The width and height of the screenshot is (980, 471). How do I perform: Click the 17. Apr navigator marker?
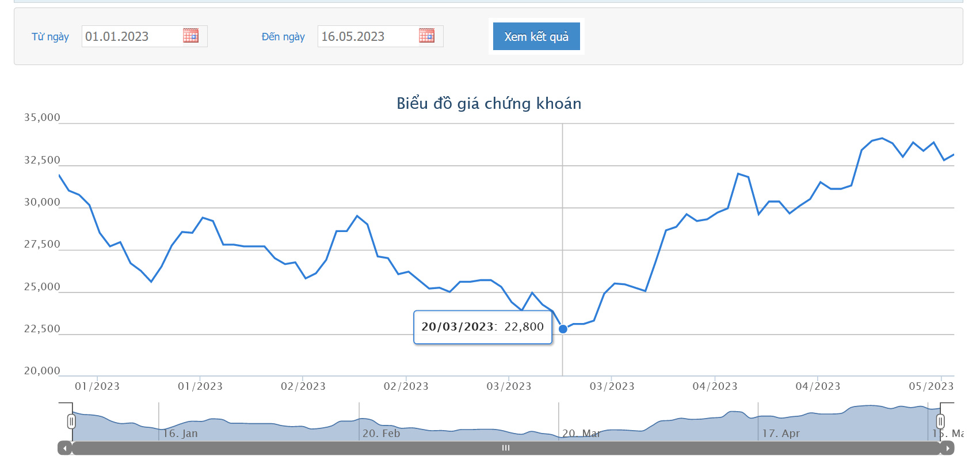click(x=781, y=433)
